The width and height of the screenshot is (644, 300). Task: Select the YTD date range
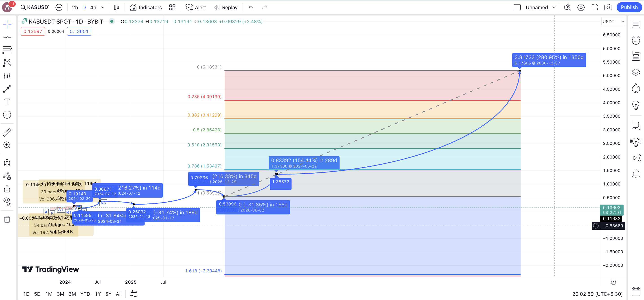(x=85, y=294)
